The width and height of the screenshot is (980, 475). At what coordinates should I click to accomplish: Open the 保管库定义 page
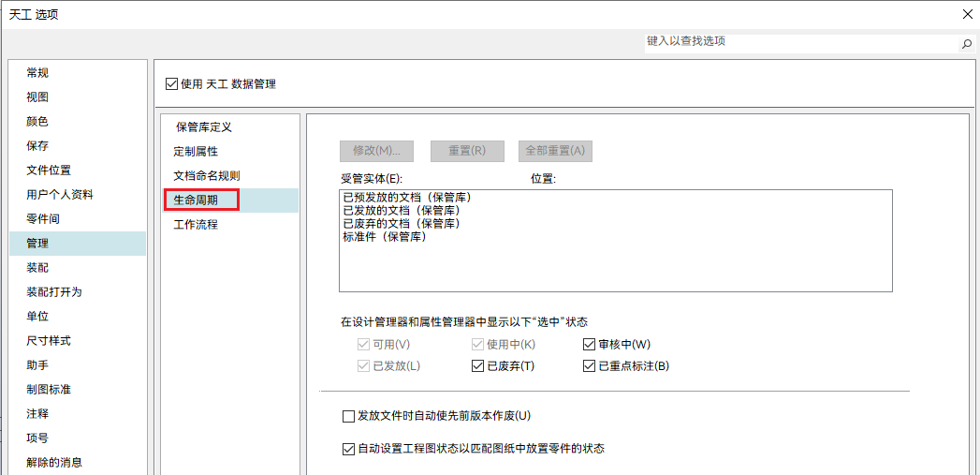pos(203,126)
